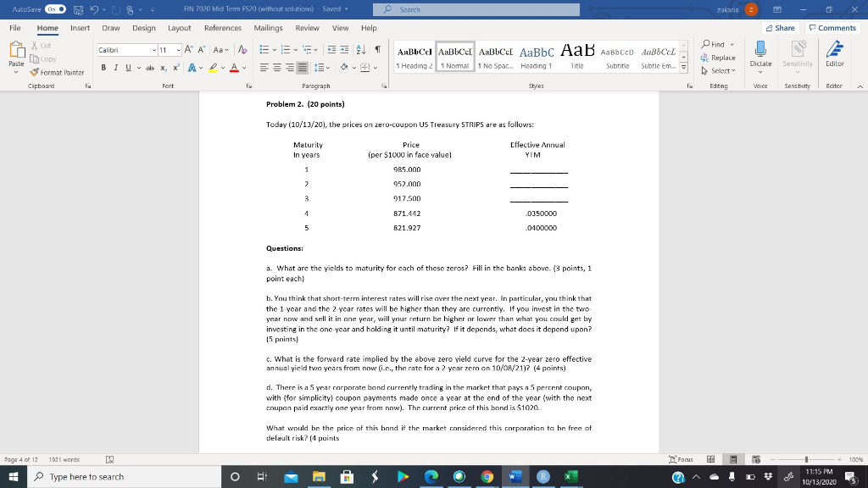The width and height of the screenshot is (868, 488).
Task: Select the Heading 1 style
Action: coord(537,55)
